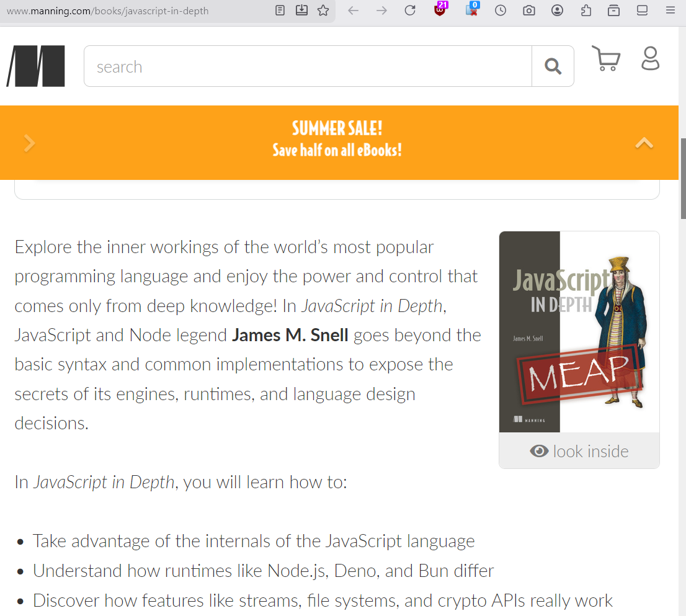Open the browser account profile icon

[x=557, y=10]
